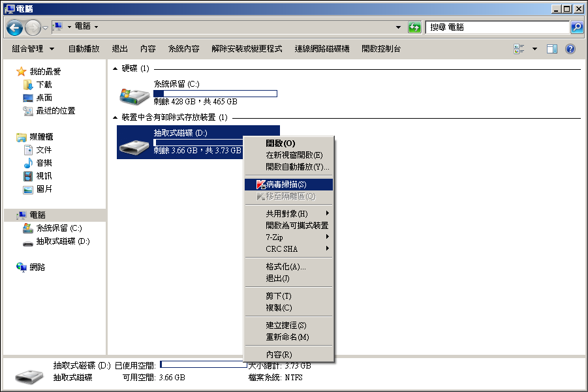588x392 pixels.
Task: Open address bar history dropdown arrow
Action: click(x=399, y=27)
